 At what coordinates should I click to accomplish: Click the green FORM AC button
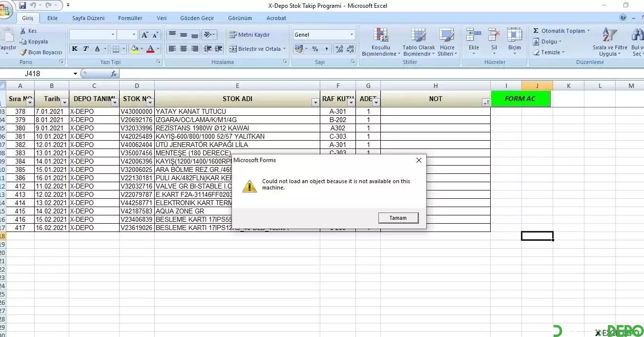520,99
